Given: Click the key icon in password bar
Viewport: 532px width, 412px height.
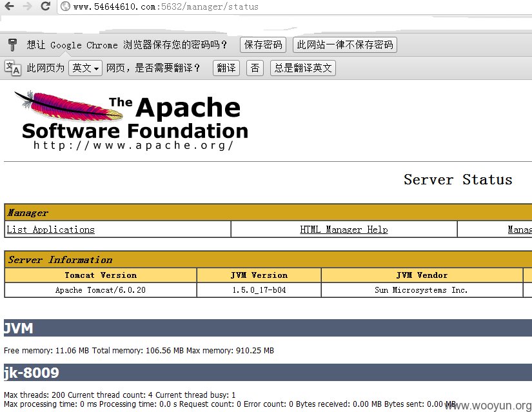Looking at the screenshot, I should pyautogui.click(x=12, y=44).
